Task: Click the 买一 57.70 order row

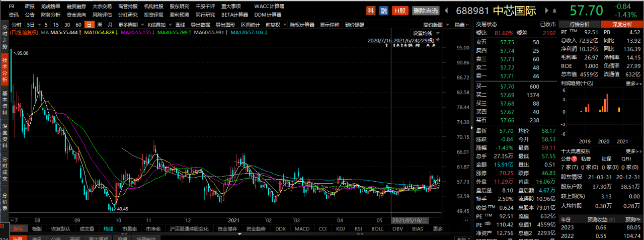Action: 516,87
